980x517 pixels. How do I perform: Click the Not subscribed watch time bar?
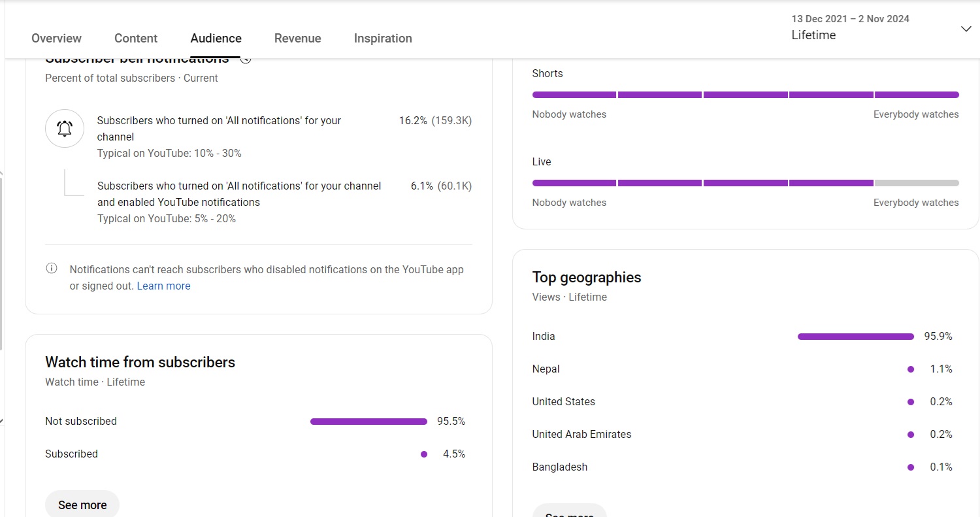[x=368, y=422]
